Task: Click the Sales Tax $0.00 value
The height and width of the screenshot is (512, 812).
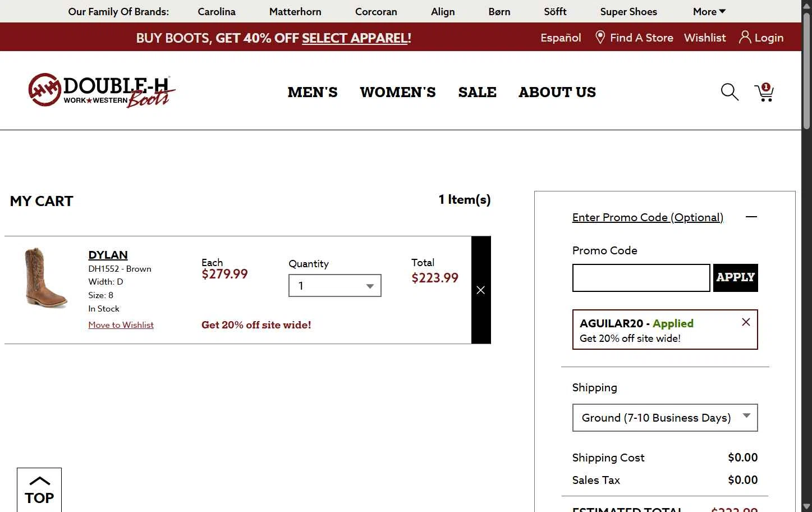Action: coord(743,480)
